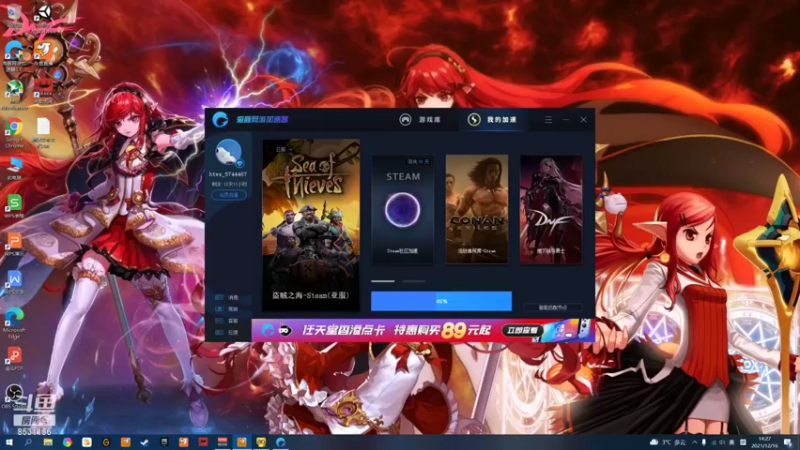Close the accelerator window
Viewport: 800px width, 450px height.
(x=583, y=119)
